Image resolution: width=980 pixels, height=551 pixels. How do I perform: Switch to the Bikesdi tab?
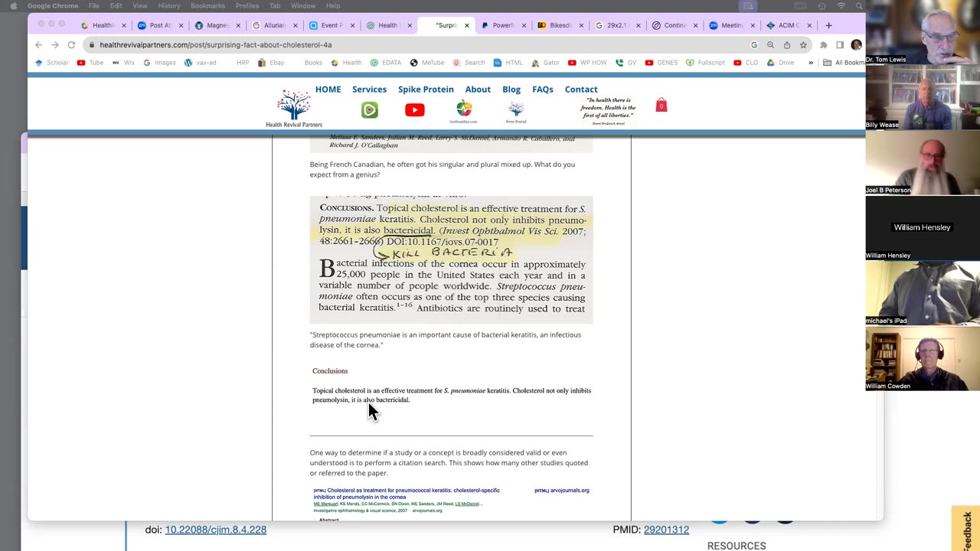(x=560, y=25)
